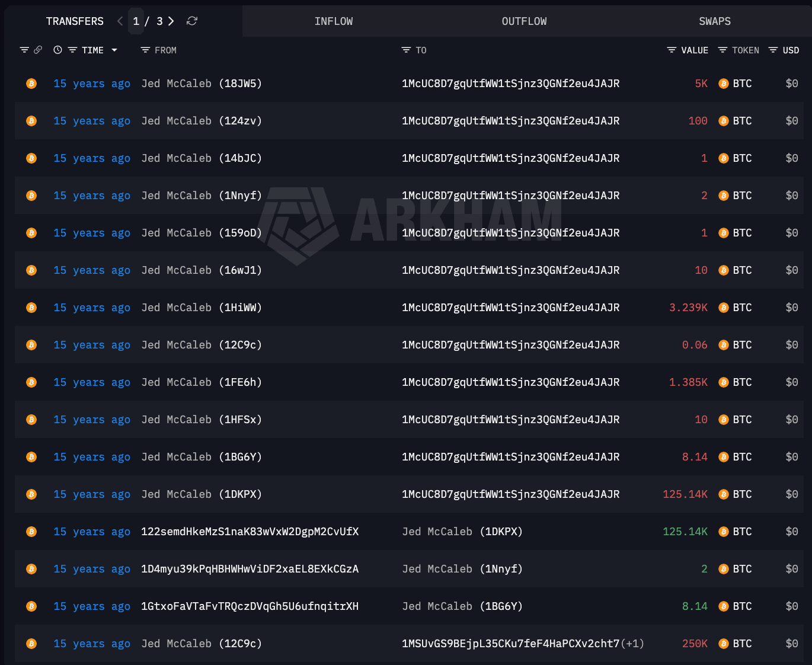Image resolution: width=812 pixels, height=665 pixels.
Task: Click BTC token icon in 0.06 row
Action: 724,345
